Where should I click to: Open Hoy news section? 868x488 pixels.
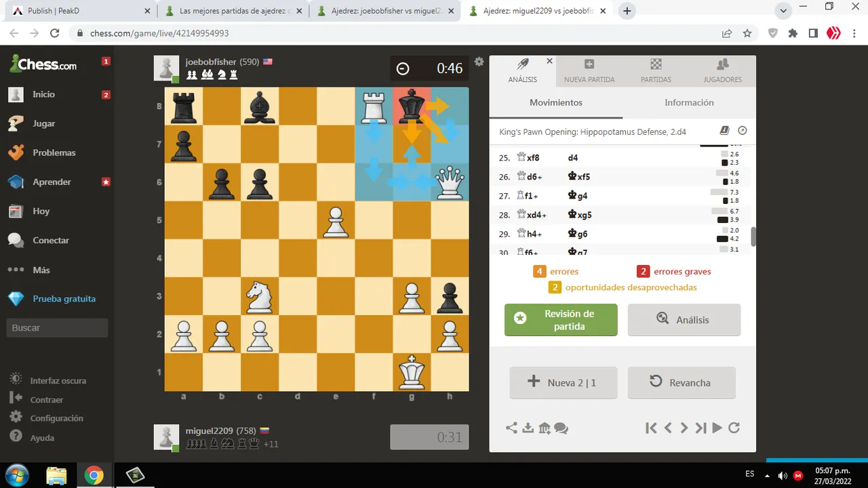point(41,211)
